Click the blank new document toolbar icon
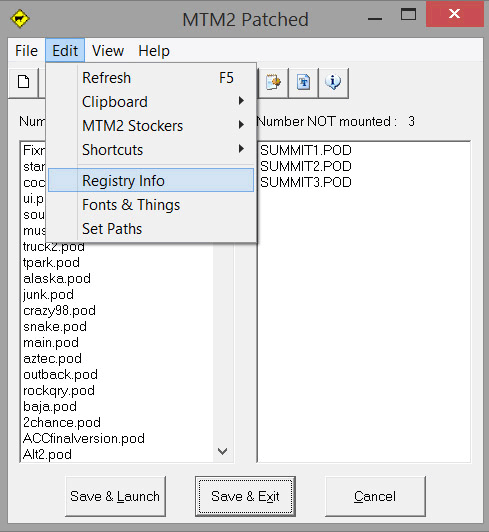The width and height of the screenshot is (489, 532). (x=23, y=82)
